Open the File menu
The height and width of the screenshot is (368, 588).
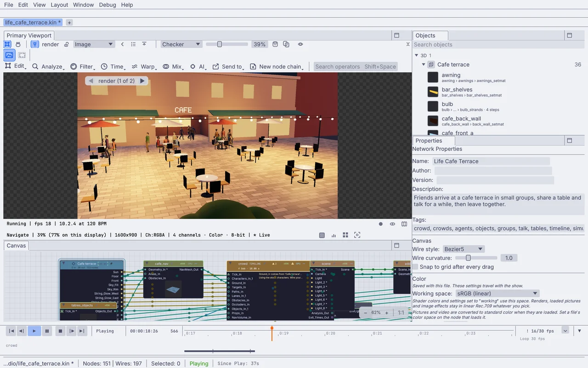pos(9,5)
